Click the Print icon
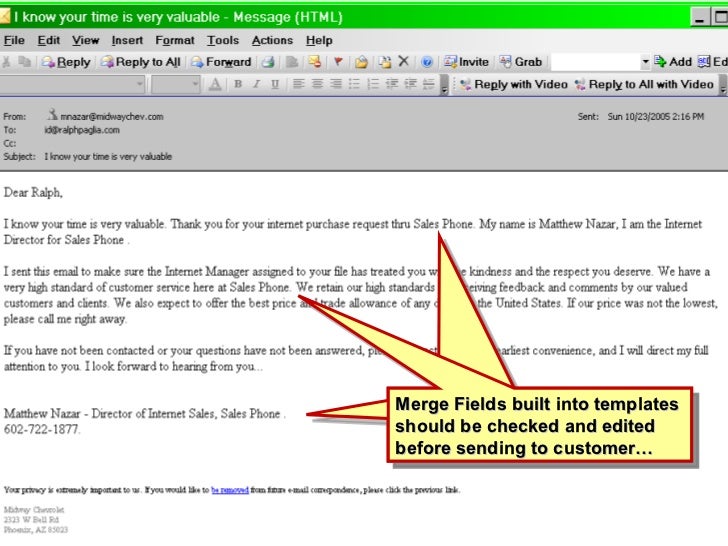Screen dimensions: 728x546 pos(268,62)
